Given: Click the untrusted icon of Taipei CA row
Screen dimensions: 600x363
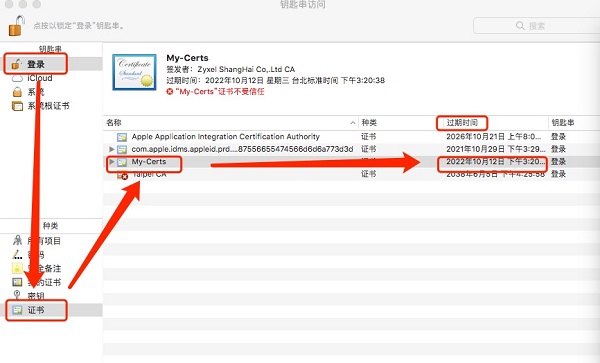Looking at the screenshot, I should tap(123, 176).
